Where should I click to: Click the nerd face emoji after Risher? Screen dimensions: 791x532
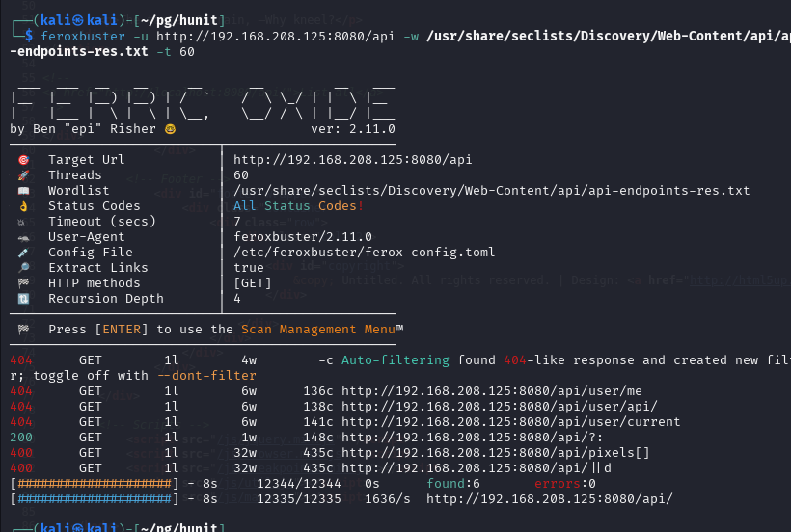171,129
